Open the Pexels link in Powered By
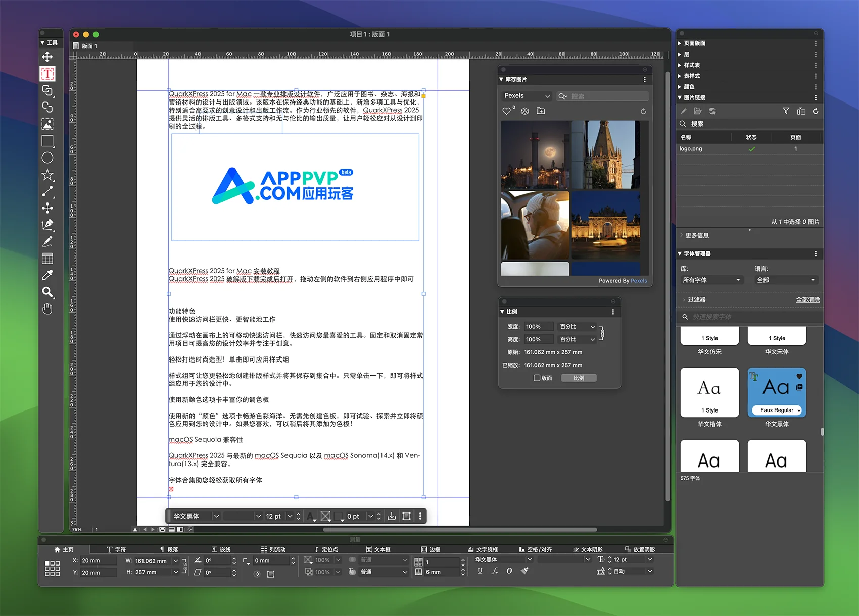Screen dimensions: 859x616 click(639, 281)
